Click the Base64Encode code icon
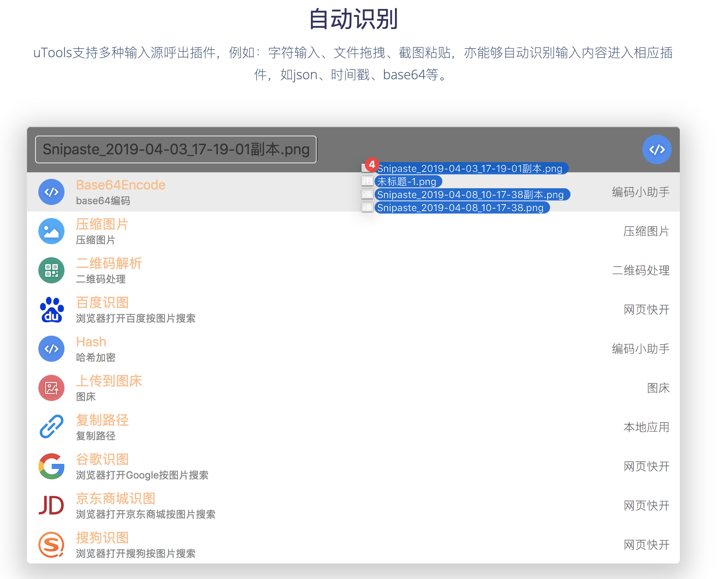This screenshot has height=579, width=728. (x=51, y=192)
